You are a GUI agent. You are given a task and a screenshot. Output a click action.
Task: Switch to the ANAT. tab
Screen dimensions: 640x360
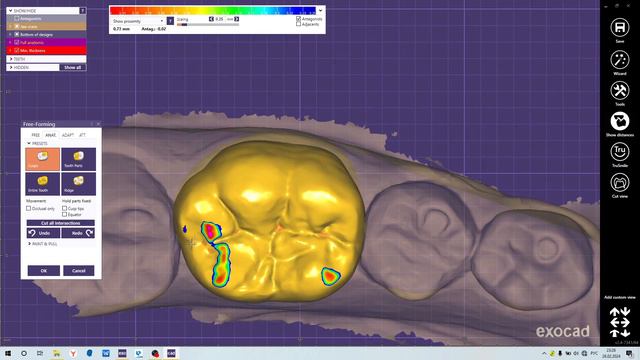coord(51,135)
